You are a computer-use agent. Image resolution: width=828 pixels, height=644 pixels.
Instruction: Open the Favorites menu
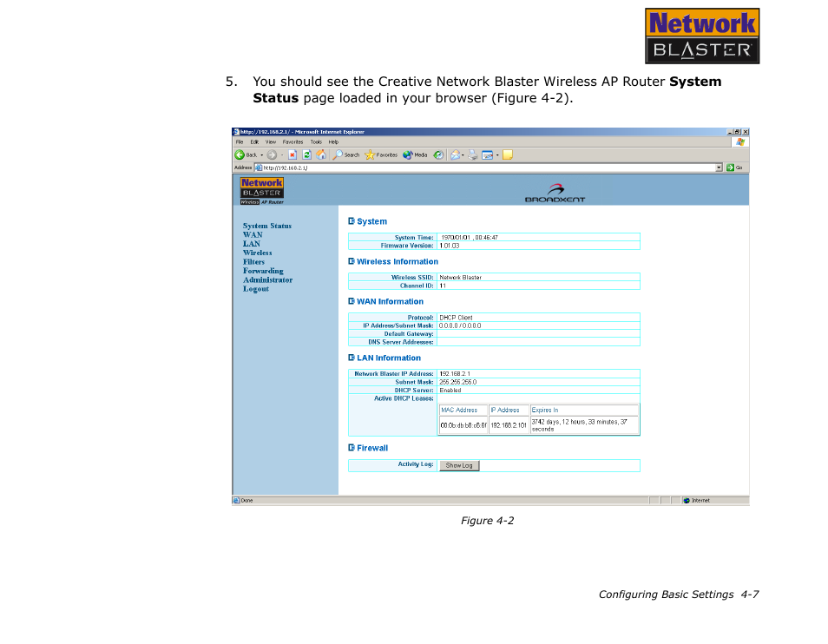click(292, 142)
